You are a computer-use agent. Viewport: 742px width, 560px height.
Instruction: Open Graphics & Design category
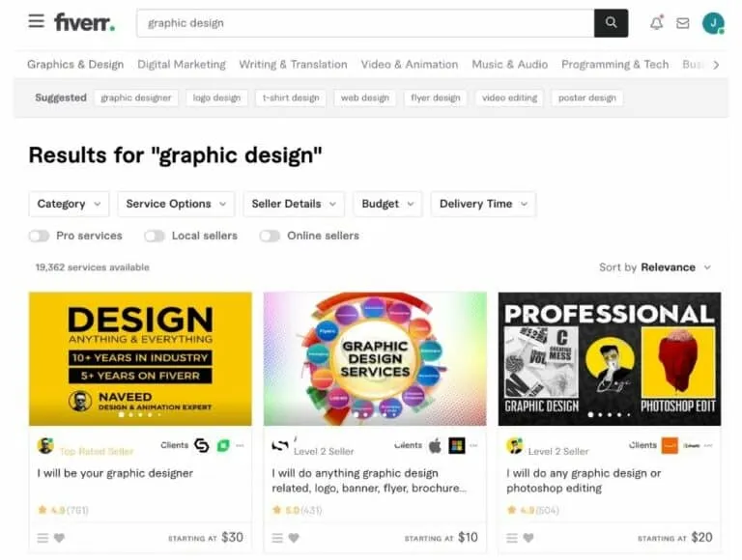pos(75,65)
